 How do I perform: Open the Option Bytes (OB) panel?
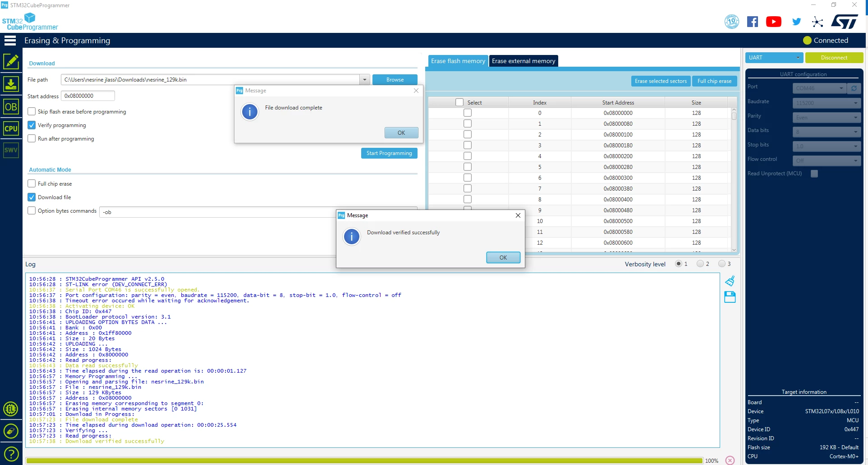pyautogui.click(x=11, y=107)
